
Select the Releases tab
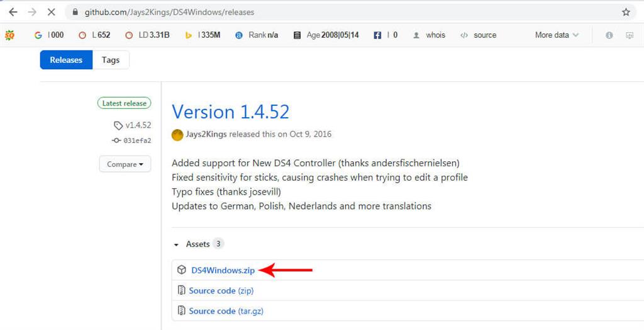66,60
